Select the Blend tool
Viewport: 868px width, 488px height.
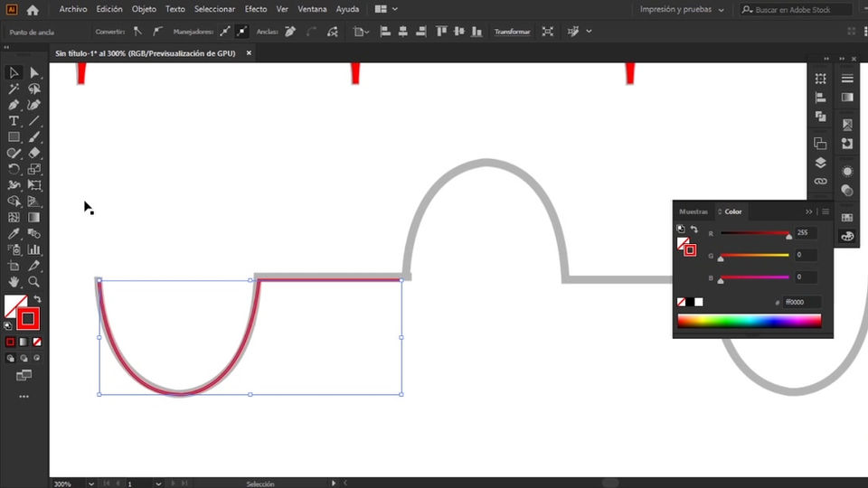click(34, 233)
